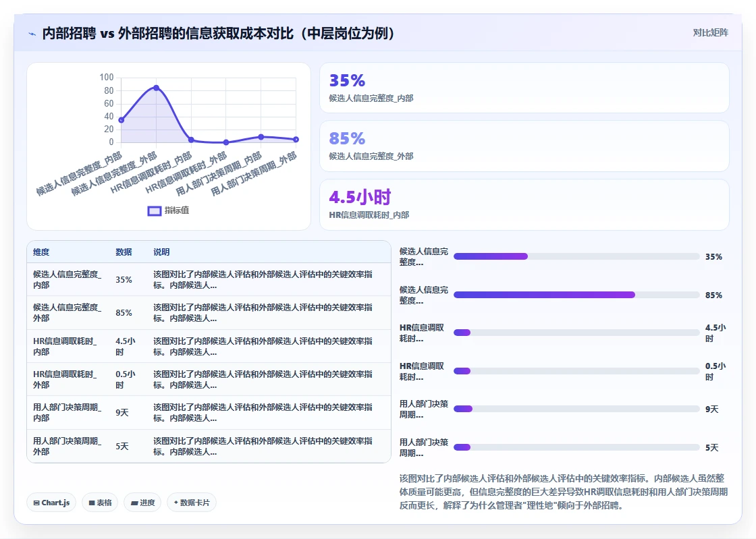Click 候选人信息完整度_内部 card caption
This screenshot has width=756, height=539.
tap(371, 98)
